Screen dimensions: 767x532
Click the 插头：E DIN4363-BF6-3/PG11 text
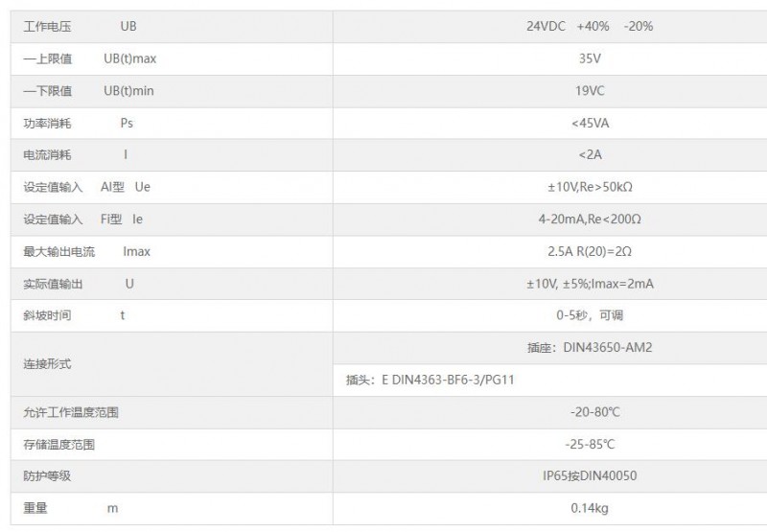pyautogui.click(x=430, y=380)
